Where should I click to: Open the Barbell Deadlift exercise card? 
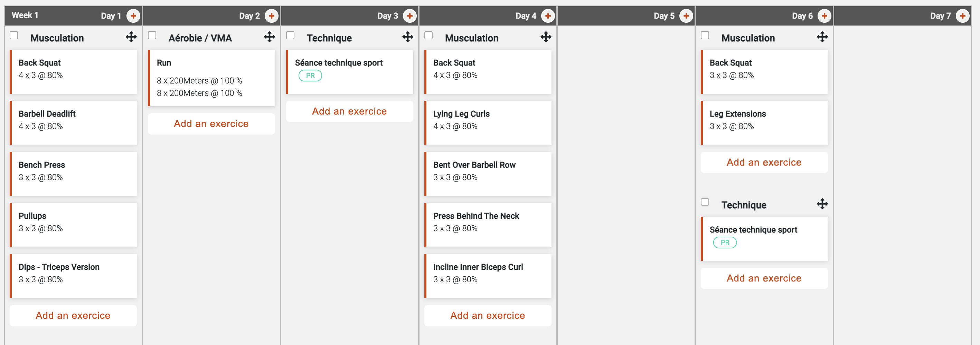coord(73,122)
